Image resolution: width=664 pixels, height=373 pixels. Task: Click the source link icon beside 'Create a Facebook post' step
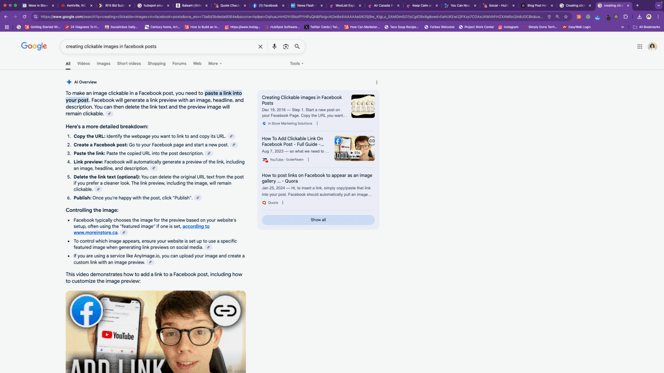coord(234,145)
